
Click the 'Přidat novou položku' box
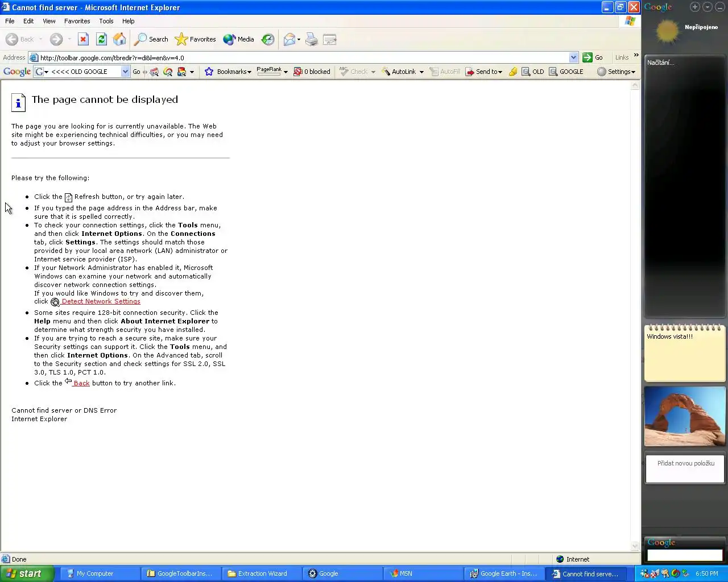[685, 469]
